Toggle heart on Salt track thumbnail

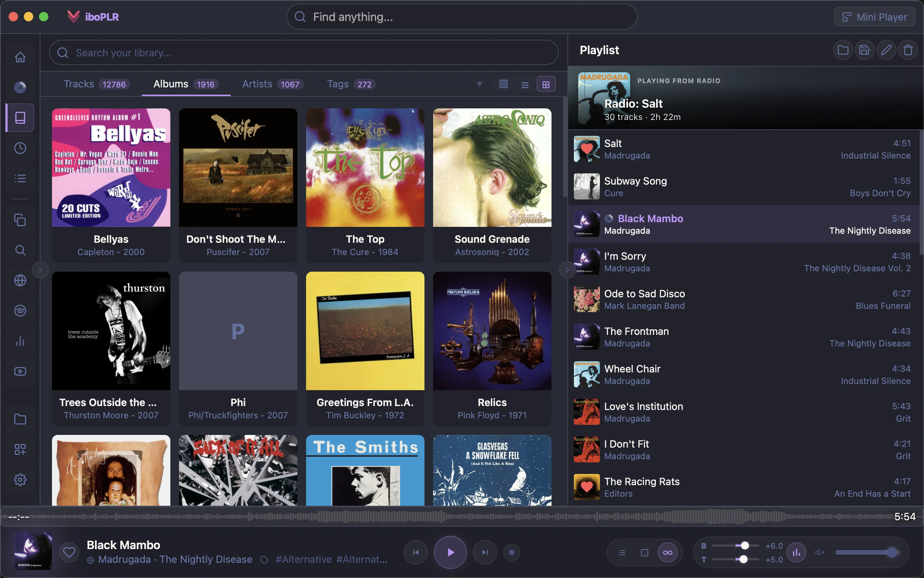point(587,149)
